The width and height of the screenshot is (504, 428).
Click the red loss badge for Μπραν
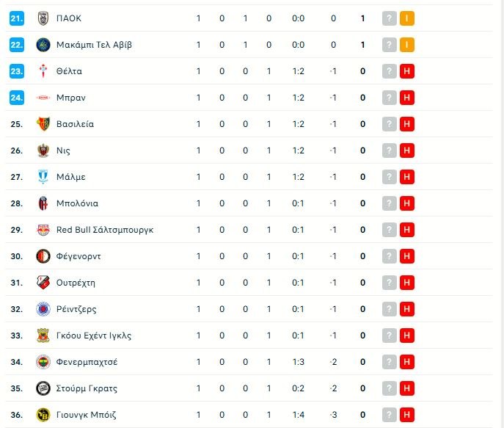(407, 98)
